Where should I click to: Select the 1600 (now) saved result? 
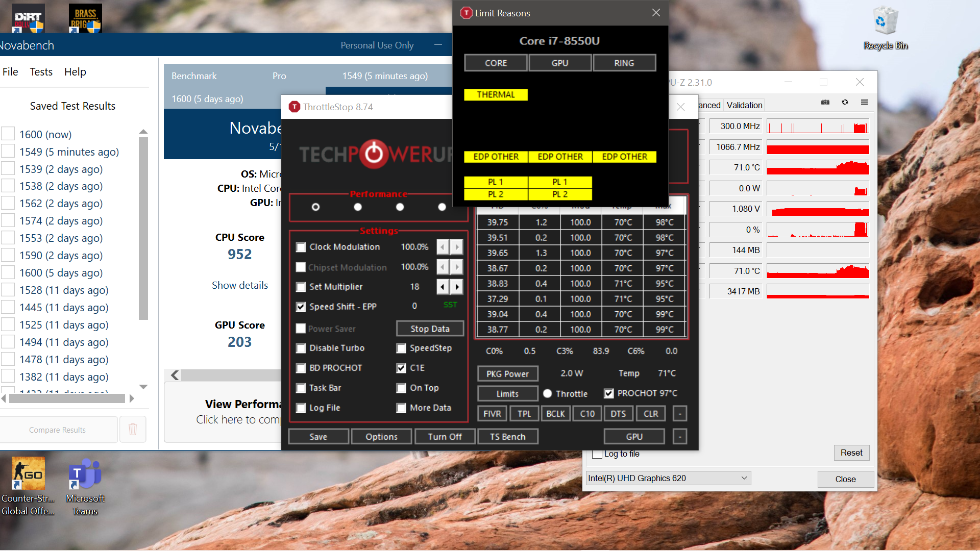pos(45,134)
